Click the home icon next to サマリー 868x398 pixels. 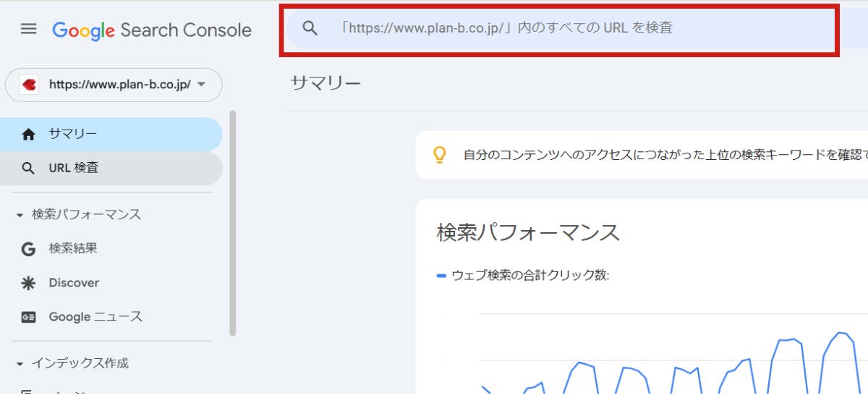coord(28,134)
